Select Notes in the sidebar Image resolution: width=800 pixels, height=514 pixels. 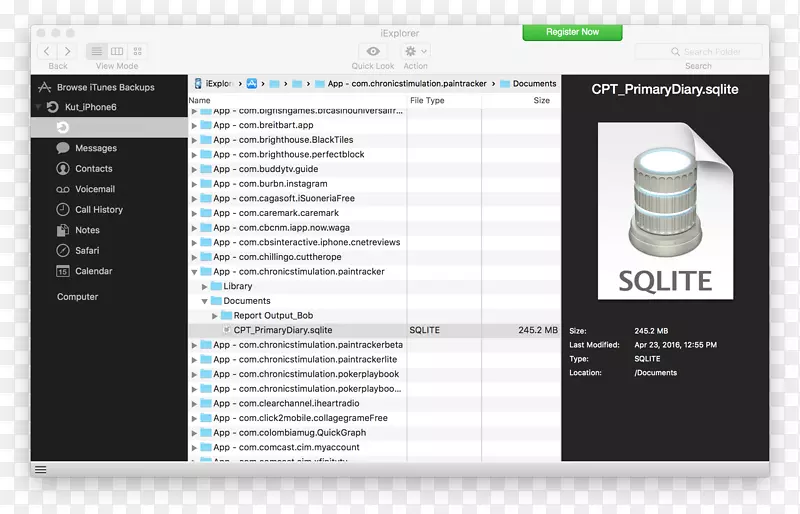87,230
